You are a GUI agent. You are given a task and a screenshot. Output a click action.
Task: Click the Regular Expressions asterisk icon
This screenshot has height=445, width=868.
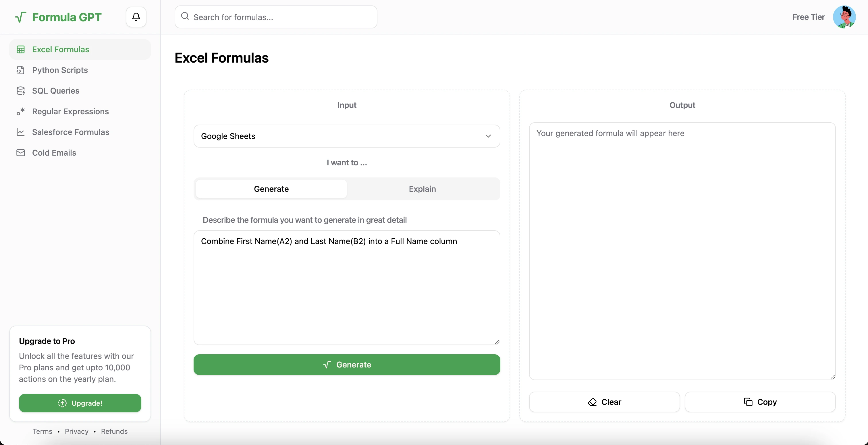coord(21,111)
